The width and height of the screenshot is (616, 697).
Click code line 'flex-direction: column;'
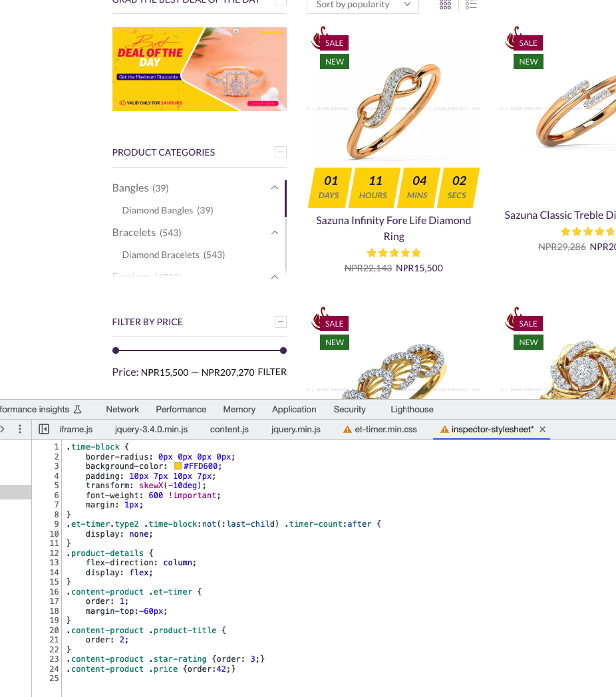141,563
